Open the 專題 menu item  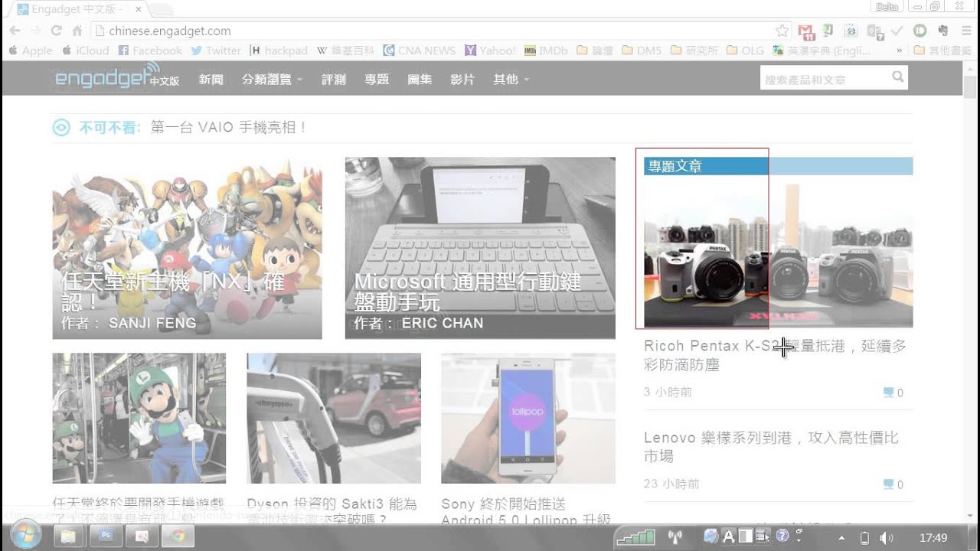click(x=377, y=80)
